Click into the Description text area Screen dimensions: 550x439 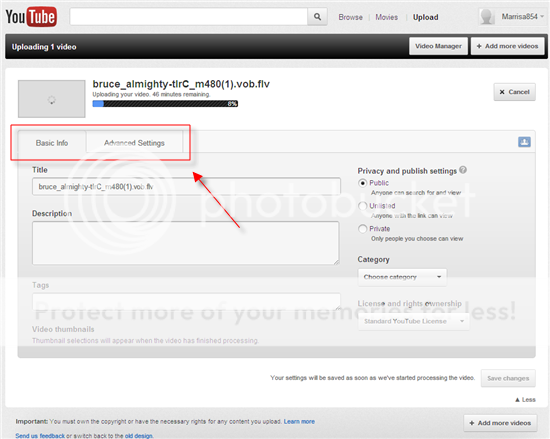point(186,243)
